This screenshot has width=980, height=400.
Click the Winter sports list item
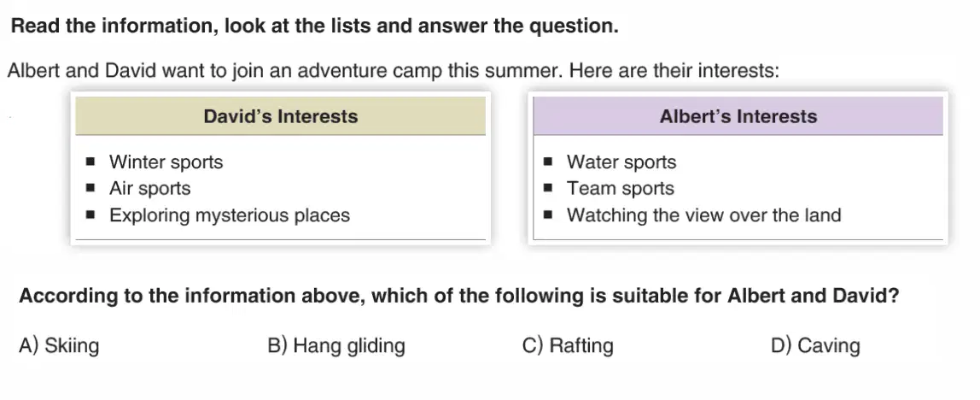pyautogui.click(x=166, y=162)
